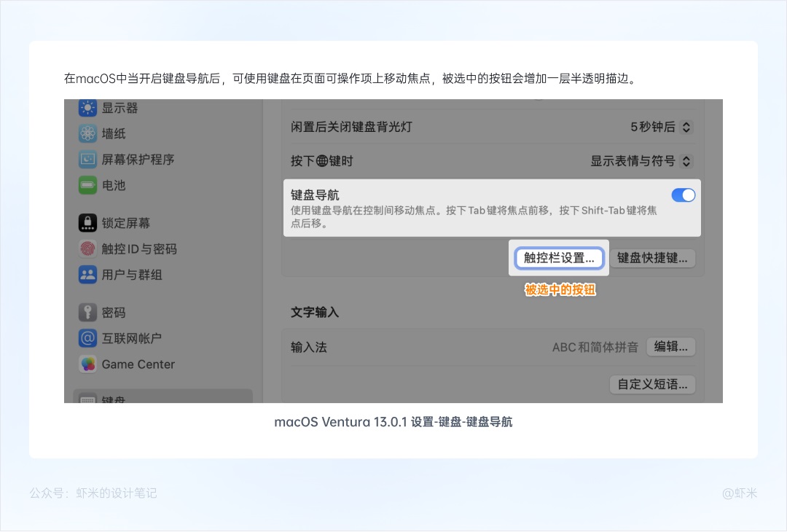787x532 pixels.
Task: Open the Lock Screen icon
Action: pos(88,223)
